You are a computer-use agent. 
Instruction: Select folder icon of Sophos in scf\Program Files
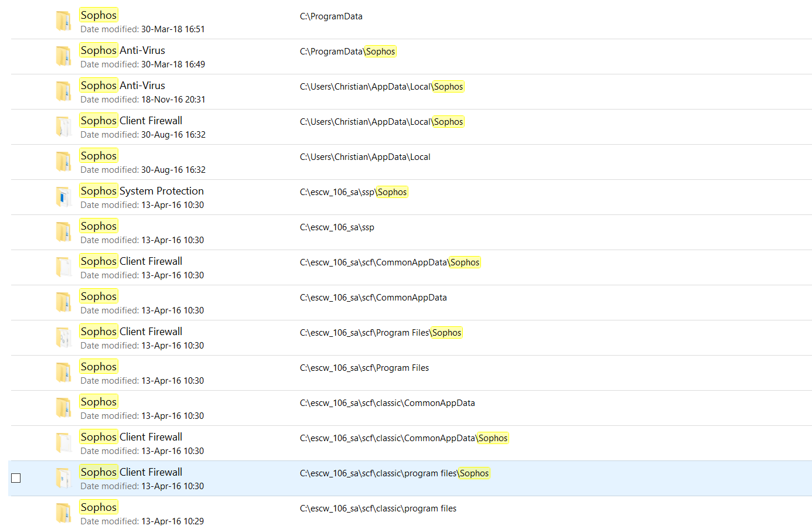(63, 373)
